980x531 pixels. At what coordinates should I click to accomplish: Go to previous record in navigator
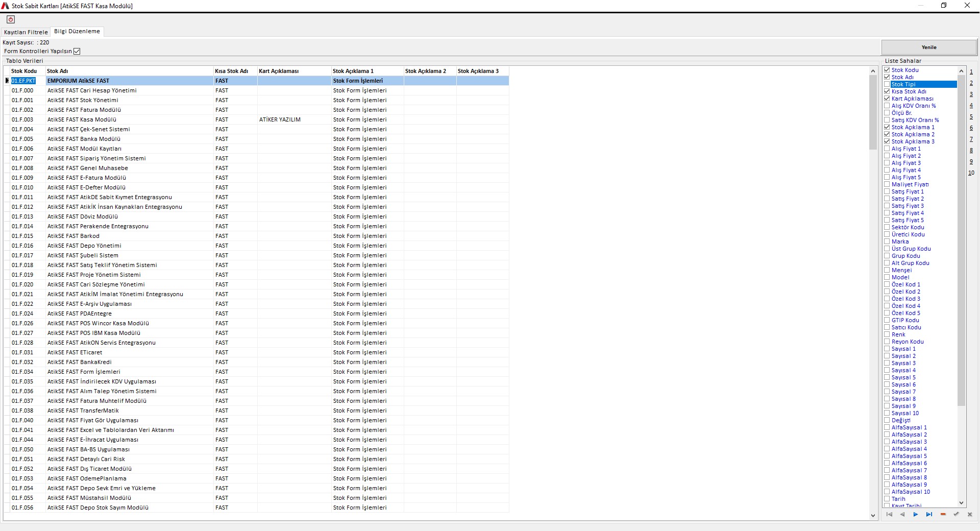click(x=902, y=515)
